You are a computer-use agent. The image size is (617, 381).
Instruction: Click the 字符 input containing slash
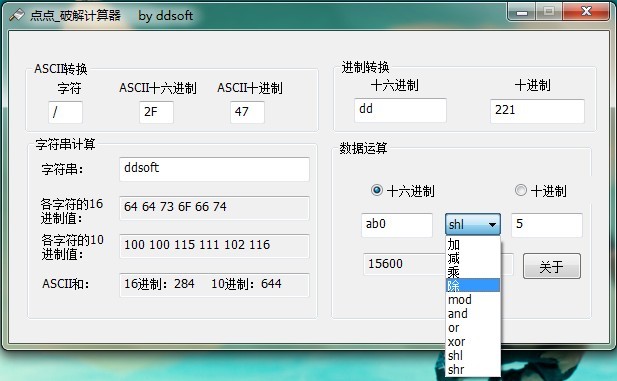(x=65, y=112)
